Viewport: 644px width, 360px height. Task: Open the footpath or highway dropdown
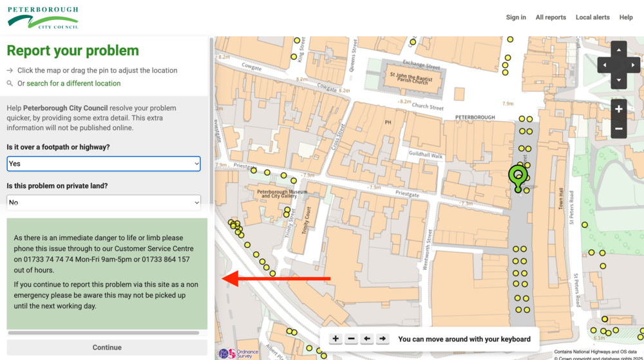(104, 164)
